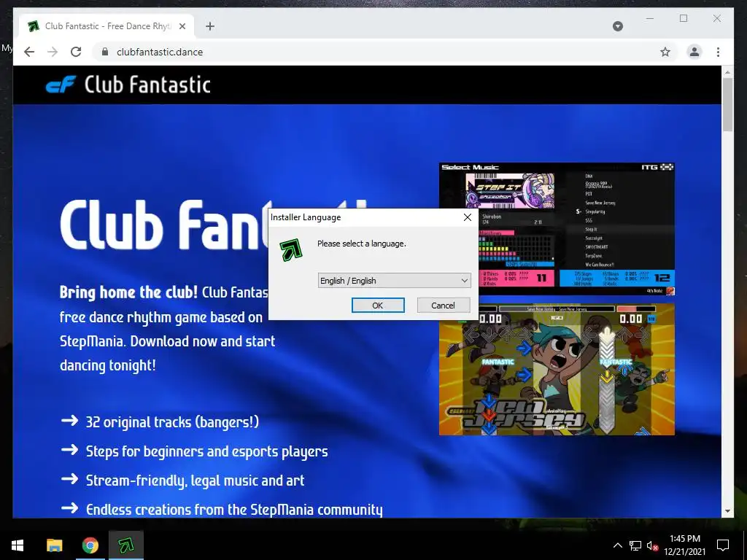Switch to Chrome in taskbar
Screen dimensions: 747x560
tap(90, 545)
